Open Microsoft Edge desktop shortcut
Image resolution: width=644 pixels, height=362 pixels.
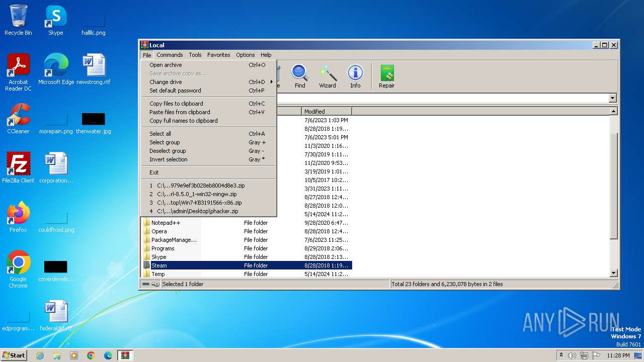pos(56,69)
